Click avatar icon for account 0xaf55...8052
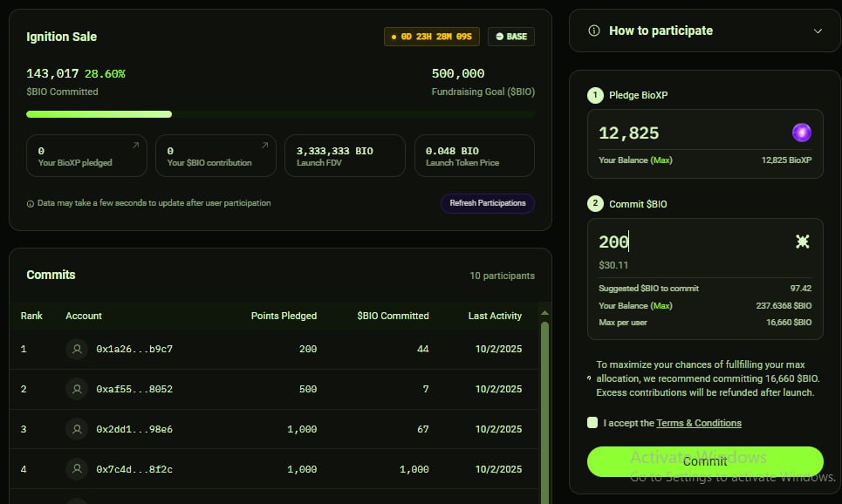This screenshot has height=504, width=842. coord(77,389)
